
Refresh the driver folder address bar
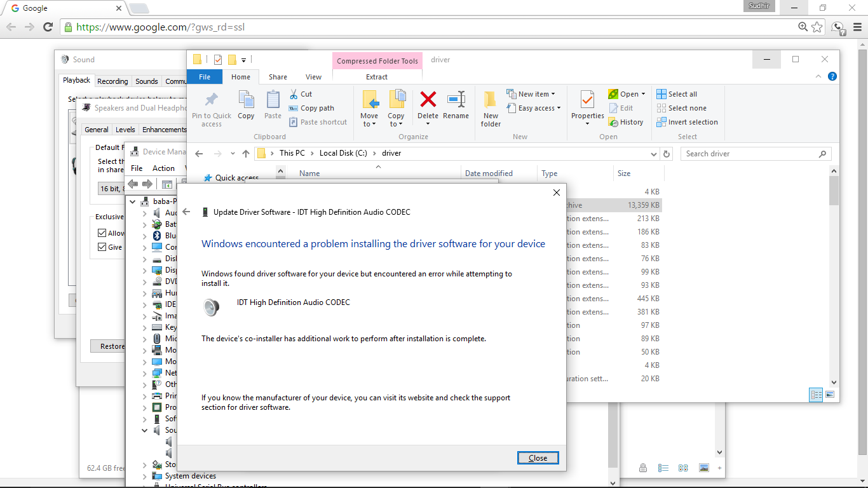[x=667, y=154]
